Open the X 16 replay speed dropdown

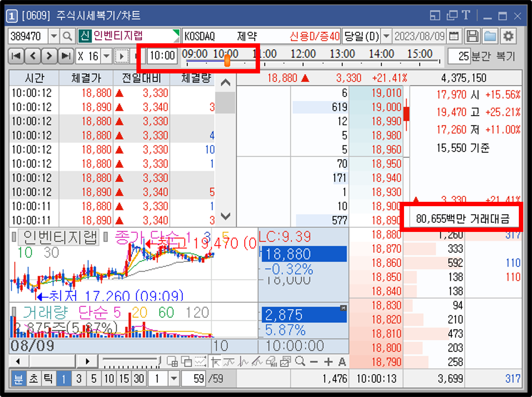click(x=106, y=56)
